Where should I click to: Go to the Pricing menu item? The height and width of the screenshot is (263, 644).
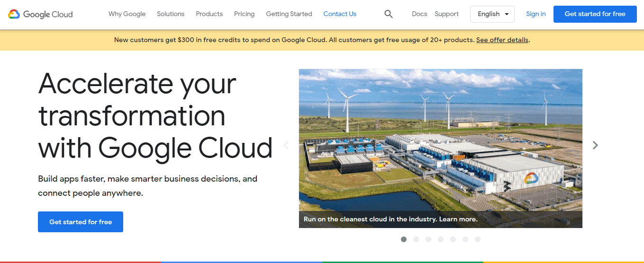tap(244, 14)
